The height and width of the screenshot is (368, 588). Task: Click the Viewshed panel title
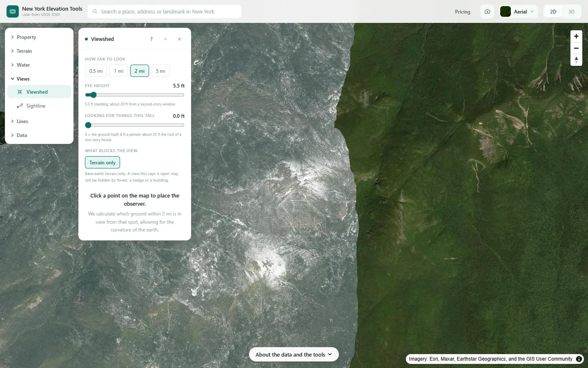[102, 39]
